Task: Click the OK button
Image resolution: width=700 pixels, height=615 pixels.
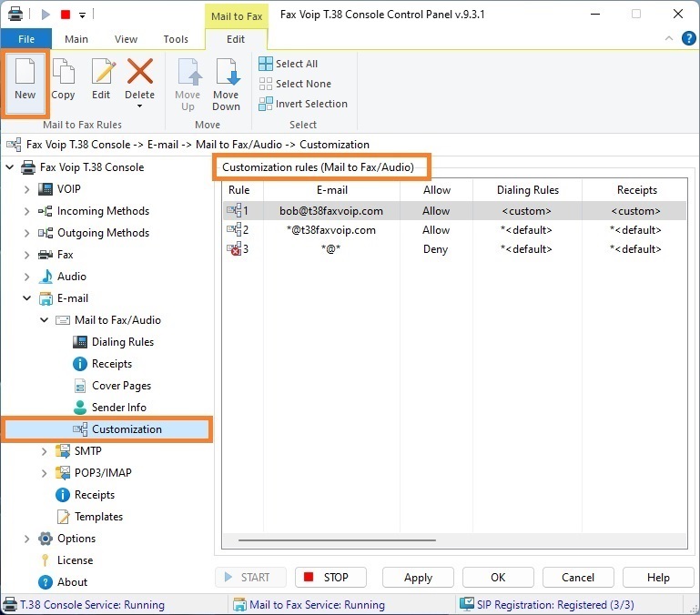Action: pos(498,578)
